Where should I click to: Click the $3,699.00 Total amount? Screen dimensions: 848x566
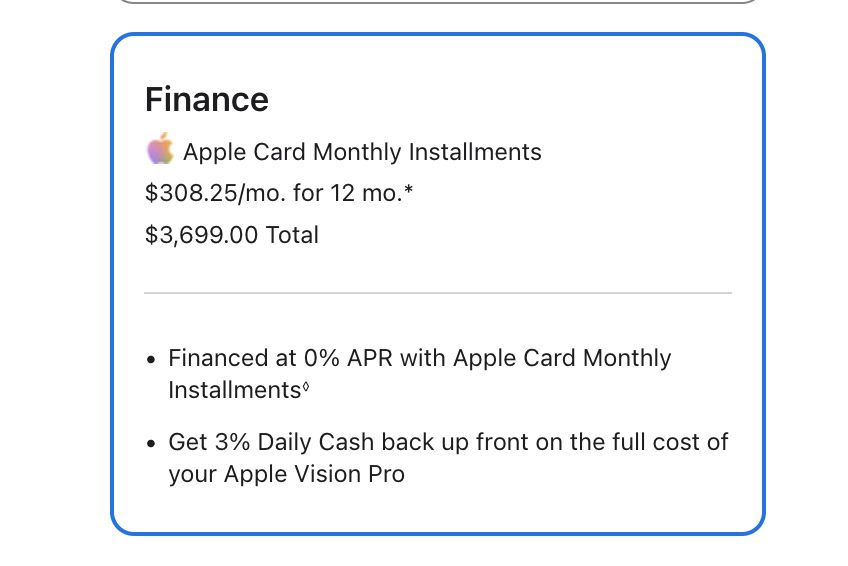pyautogui.click(x=231, y=235)
